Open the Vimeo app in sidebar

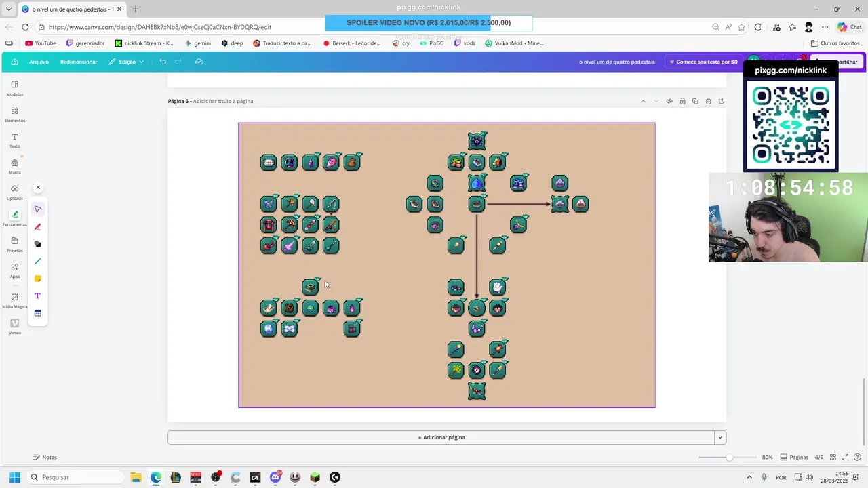click(x=14, y=327)
